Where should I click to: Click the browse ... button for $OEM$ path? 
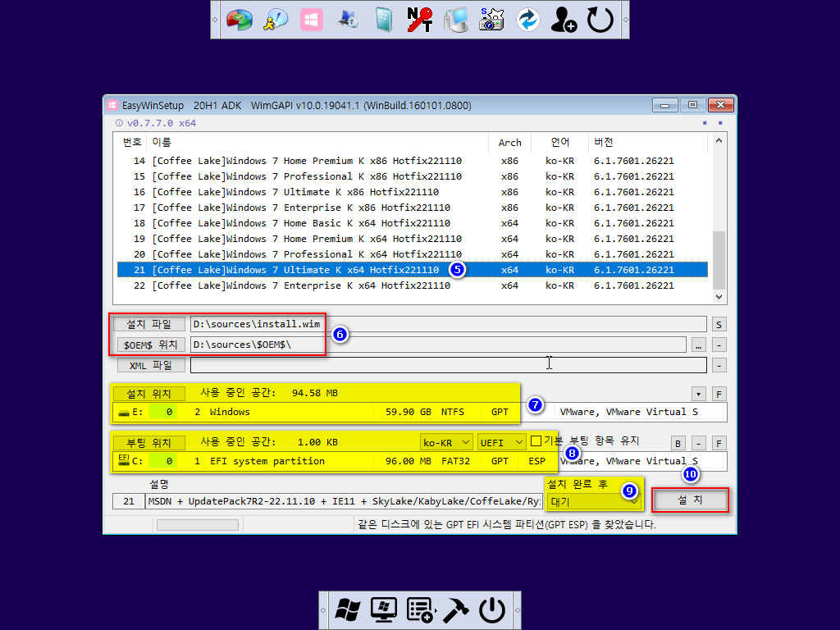coord(698,345)
